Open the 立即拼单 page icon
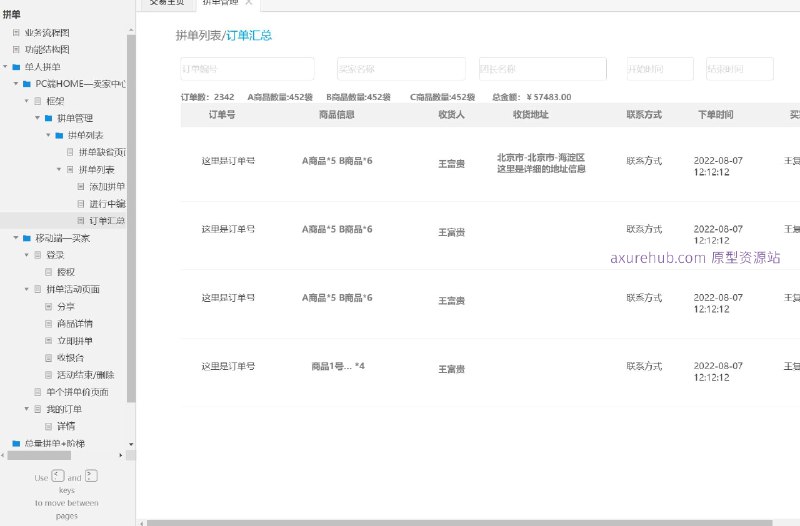The image size is (800, 526). point(48,340)
